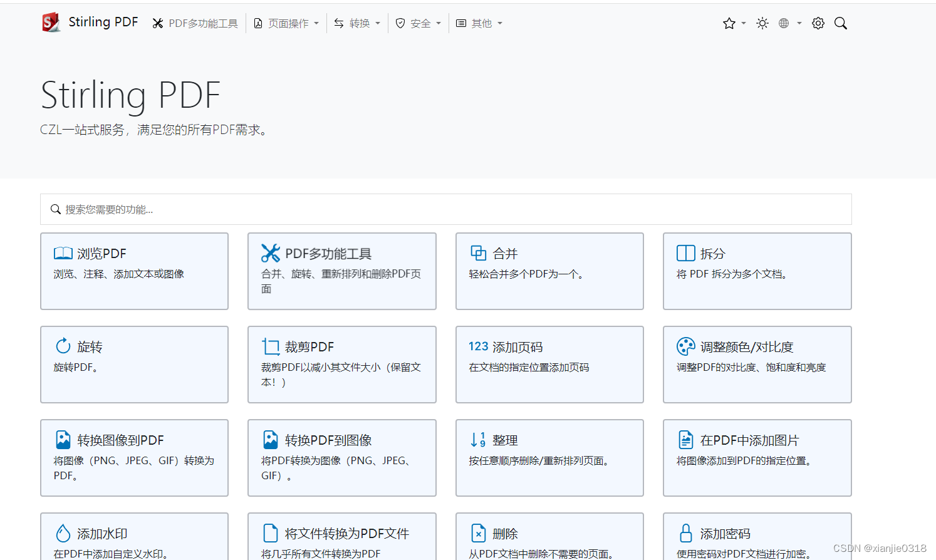Open the language dropdown arrow
This screenshot has height=560, width=936.
pos(799,23)
